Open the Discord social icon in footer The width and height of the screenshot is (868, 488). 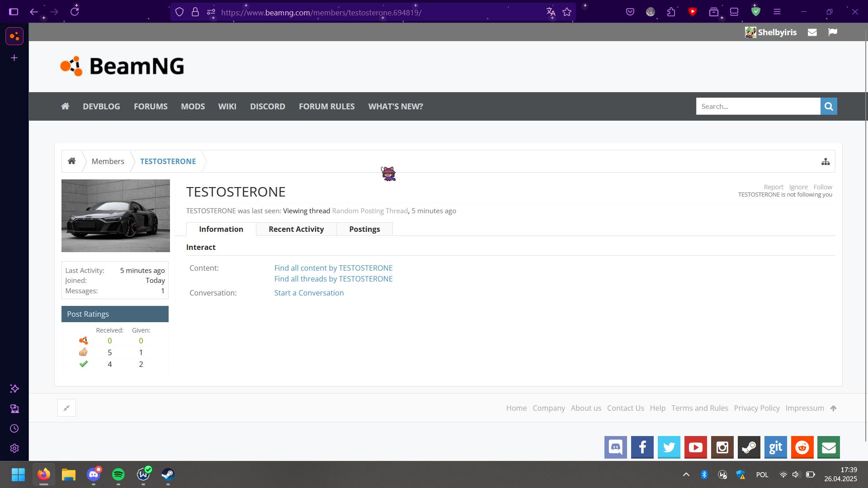coord(615,447)
